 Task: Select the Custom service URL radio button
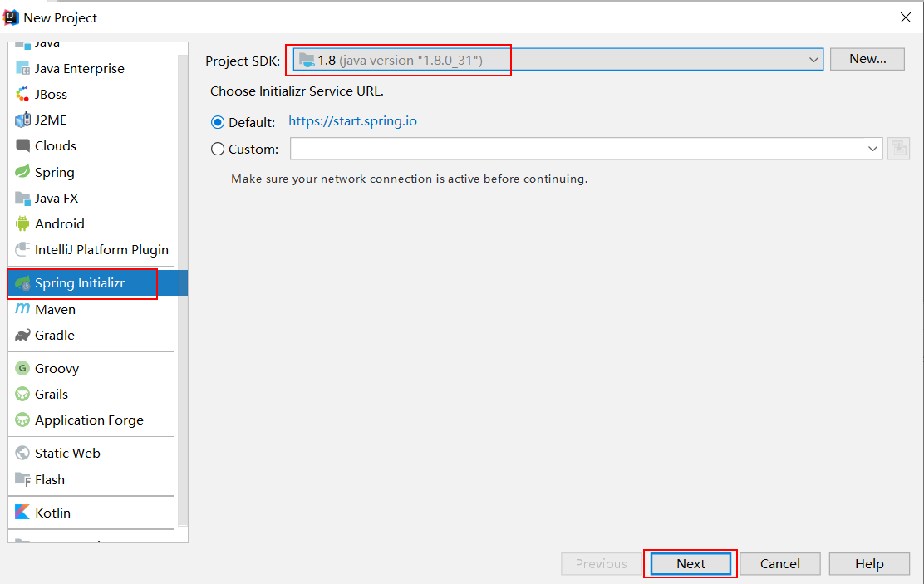coord(218,149)
